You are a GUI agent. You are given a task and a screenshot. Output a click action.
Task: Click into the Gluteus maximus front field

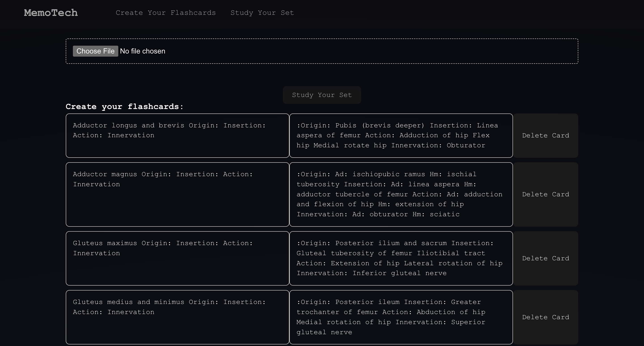(x=177, y=258)
